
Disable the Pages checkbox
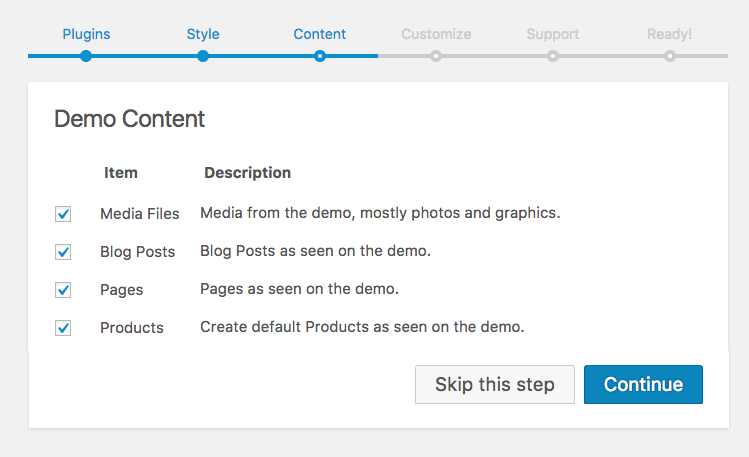pos(63,290)
